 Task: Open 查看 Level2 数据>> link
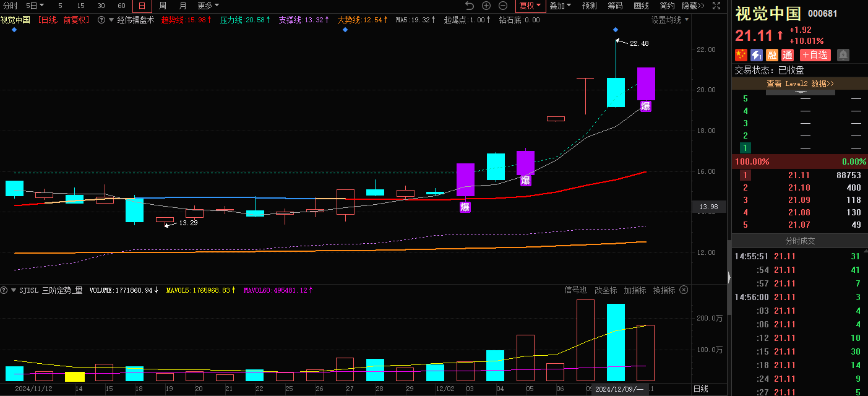tap(800, 83)
